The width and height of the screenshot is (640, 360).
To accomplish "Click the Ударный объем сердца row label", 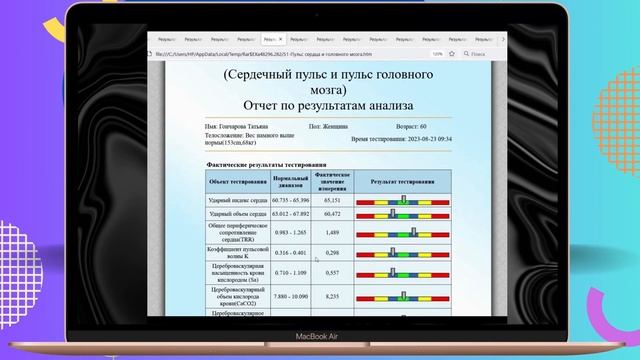I will [238, 214].
